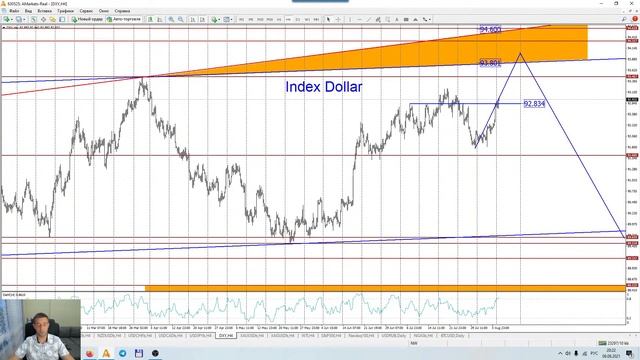Toggle the Market Watch panel icon
This screenshot has width=640, height=360.
click(x=34, y=19)
